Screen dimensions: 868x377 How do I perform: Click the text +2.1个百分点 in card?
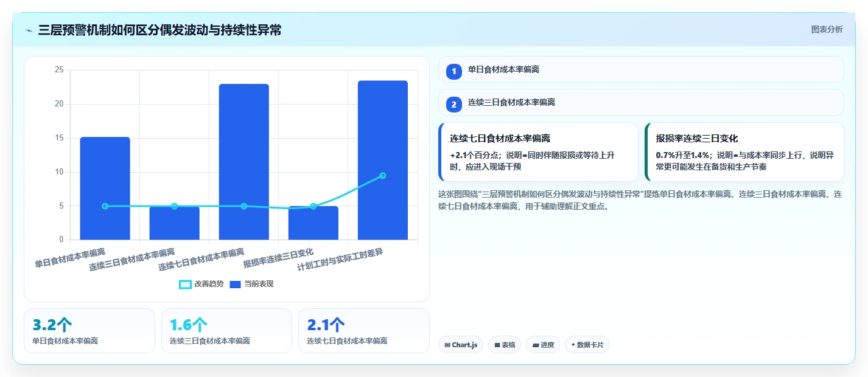(476, 156)
